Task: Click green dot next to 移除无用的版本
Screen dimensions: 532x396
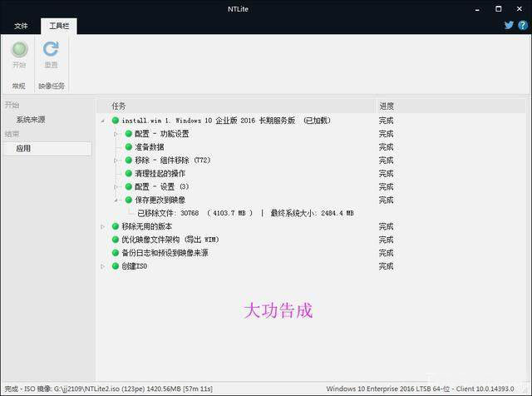Action: click(116, 226)
